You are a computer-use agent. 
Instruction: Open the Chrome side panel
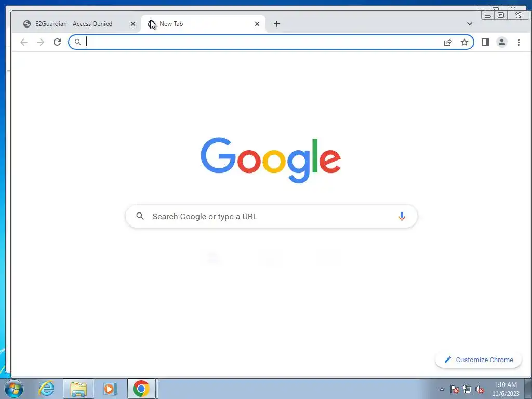click(485, 42)
